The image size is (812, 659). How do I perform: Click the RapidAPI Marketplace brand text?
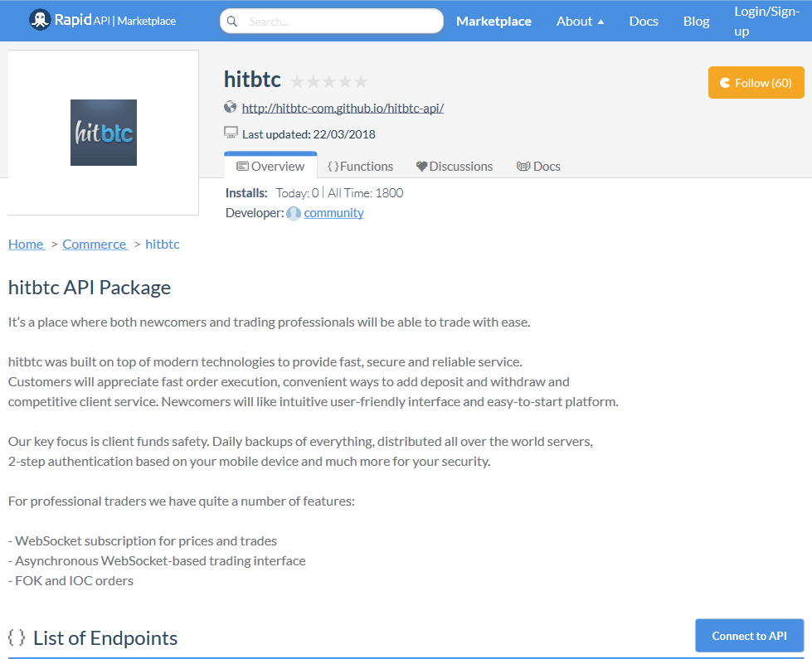coord(115,20)
